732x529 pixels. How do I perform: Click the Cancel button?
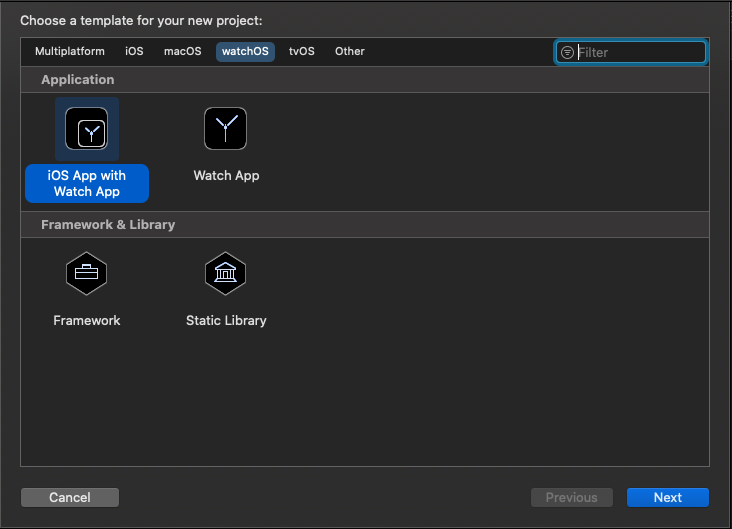coord(70,497)
